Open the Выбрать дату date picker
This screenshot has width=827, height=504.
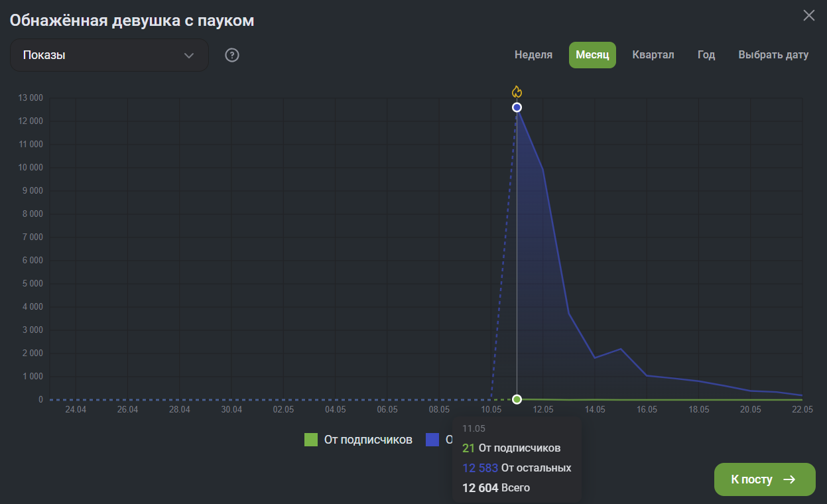[x=773, y=55]
